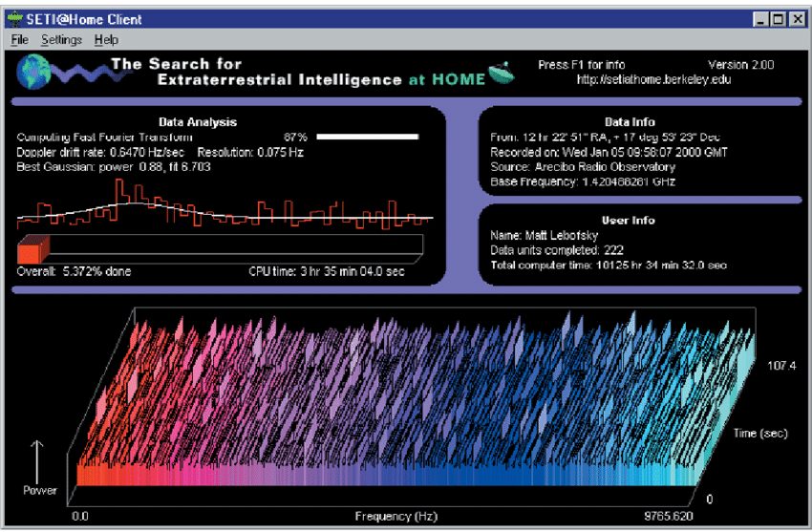Click the 'Data Info' heading
Image resolution: width=812 pixels, height=532 pixels.
click(630, 122)
